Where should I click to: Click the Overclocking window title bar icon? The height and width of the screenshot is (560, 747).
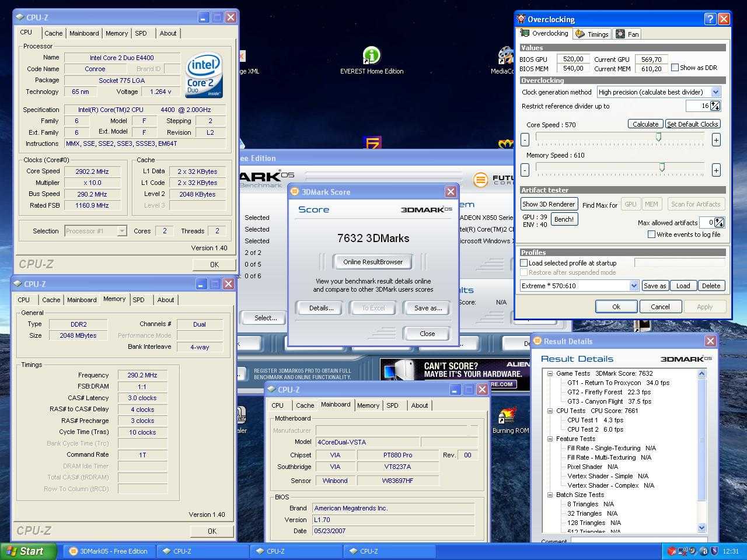521,19
